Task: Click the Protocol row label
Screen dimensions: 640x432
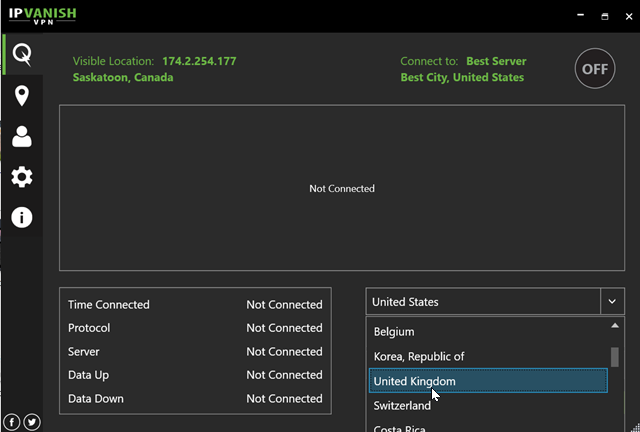Action: point(89,328)
